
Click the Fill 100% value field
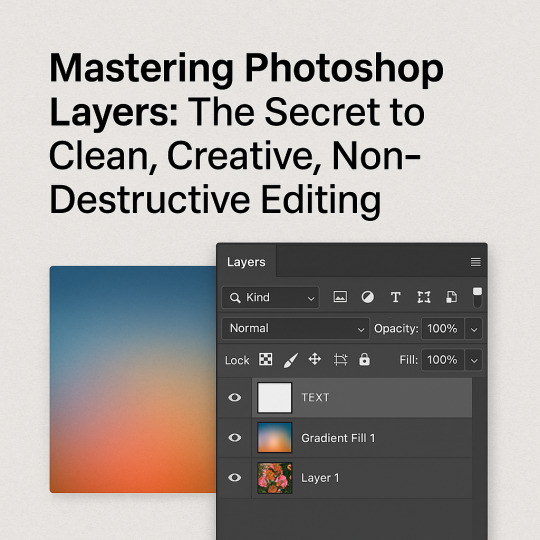tap(443, 360)
